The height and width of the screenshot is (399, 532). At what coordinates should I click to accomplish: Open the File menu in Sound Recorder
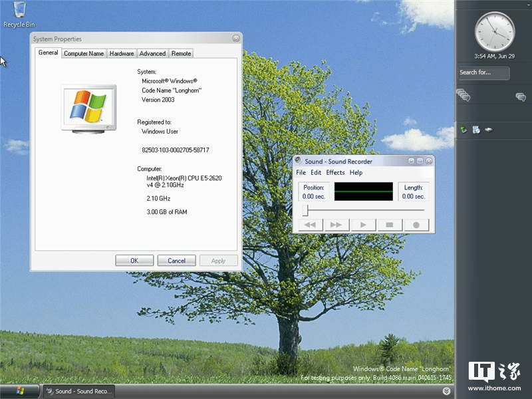tap(301, 172)
